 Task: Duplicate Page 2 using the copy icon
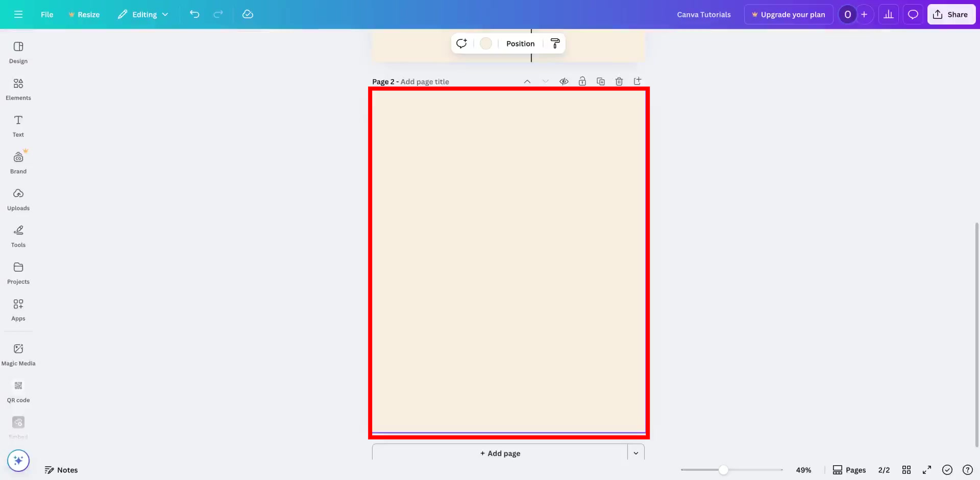pos(601,81)
